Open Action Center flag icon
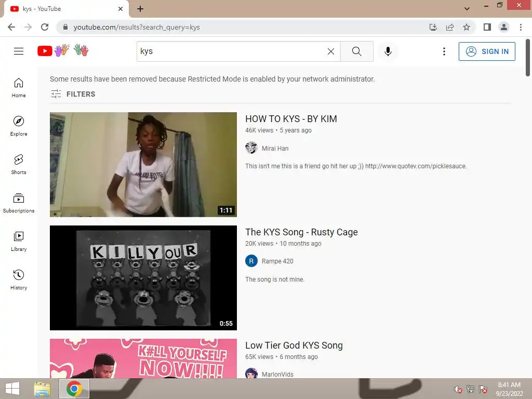 click(x=483, y=389)
